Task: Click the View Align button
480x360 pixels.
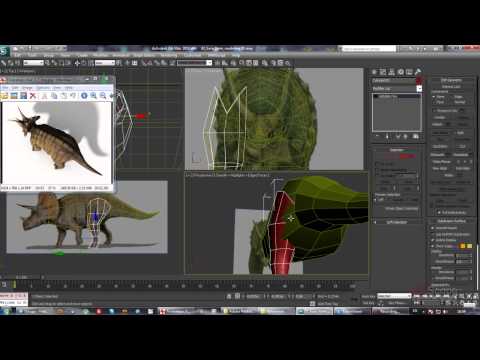Action: [x=440, y=169]
